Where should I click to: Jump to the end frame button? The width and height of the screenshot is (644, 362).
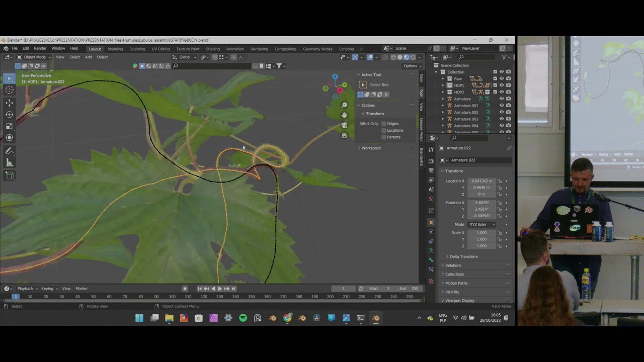pyautogui.click(x=233, y=289)
